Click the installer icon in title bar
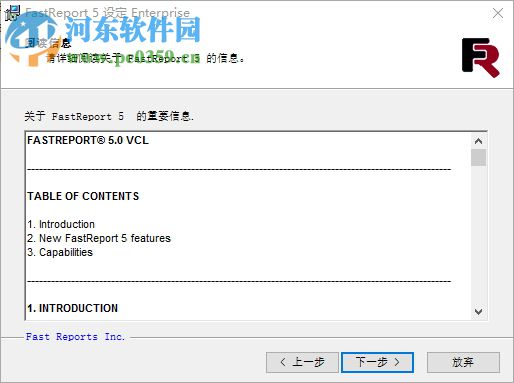Image resolution: width=514 pixels, height=383 pixels. [x=13, y=13]
